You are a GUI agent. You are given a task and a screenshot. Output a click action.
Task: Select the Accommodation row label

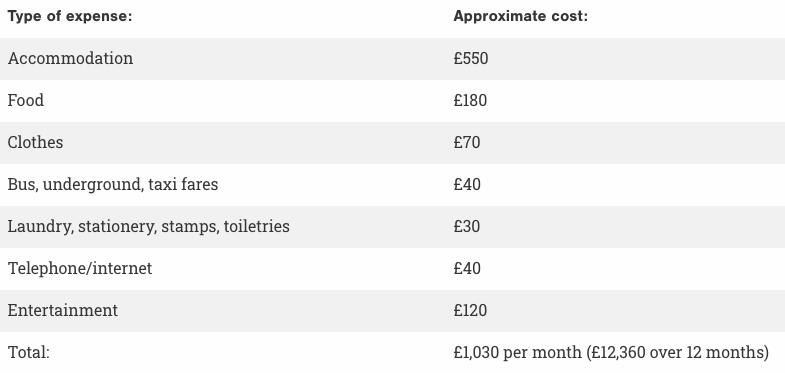coord(71,58)
